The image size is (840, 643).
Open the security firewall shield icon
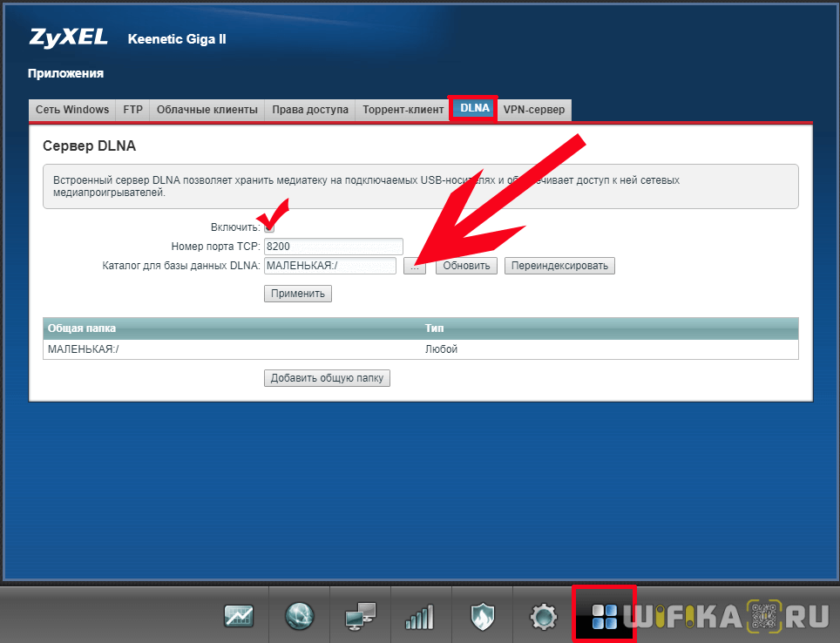click(483, 616)
